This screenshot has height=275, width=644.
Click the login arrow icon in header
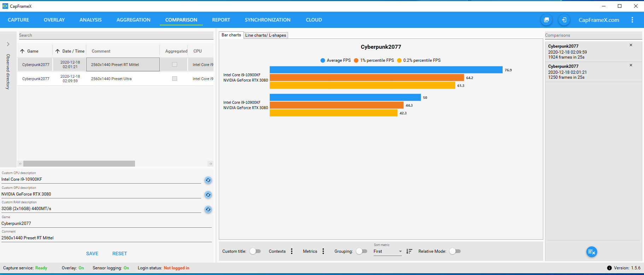point(564,20)
